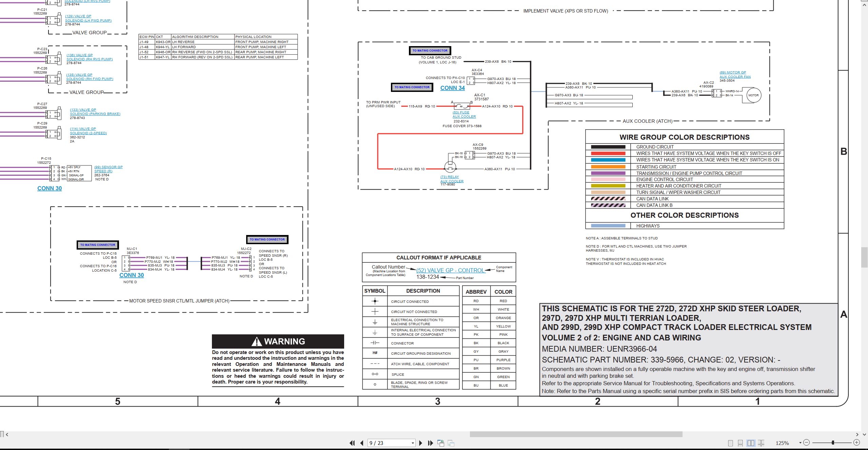Click inside the 9 / 23 page field
The height and width of the screenshot is (450, 868).
[389, 443]
